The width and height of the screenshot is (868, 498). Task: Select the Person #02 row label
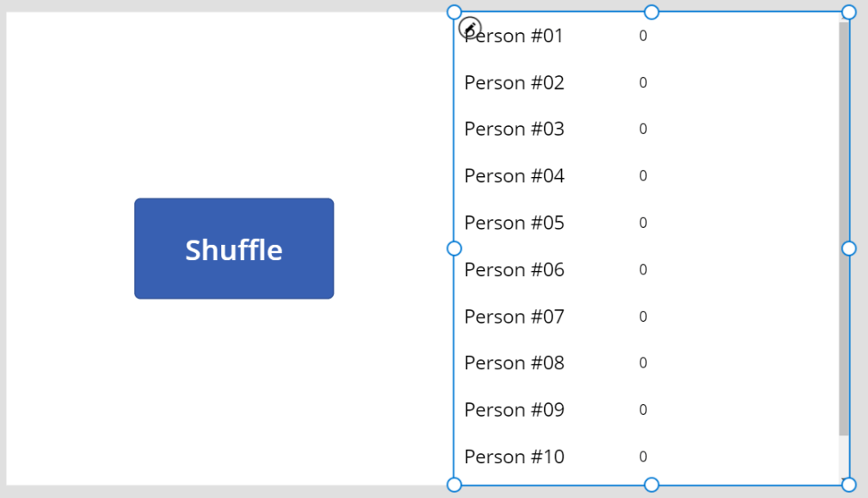tap(514, 83)
